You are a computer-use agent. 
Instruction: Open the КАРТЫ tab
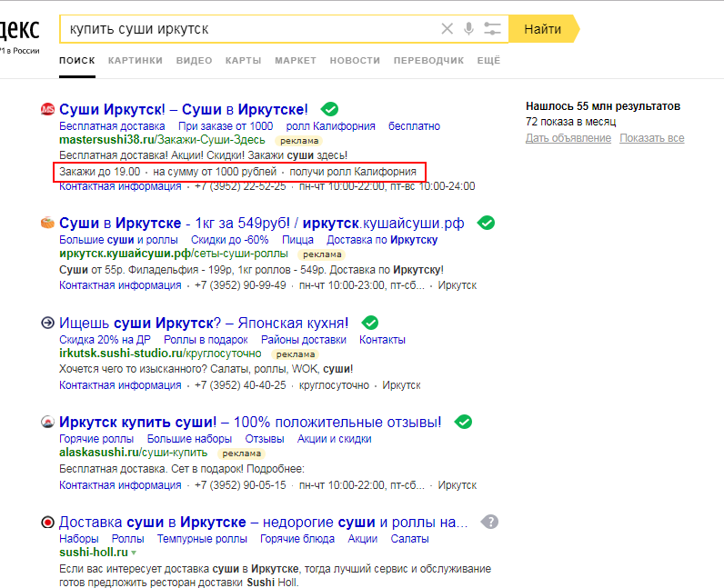pos(244,61)
